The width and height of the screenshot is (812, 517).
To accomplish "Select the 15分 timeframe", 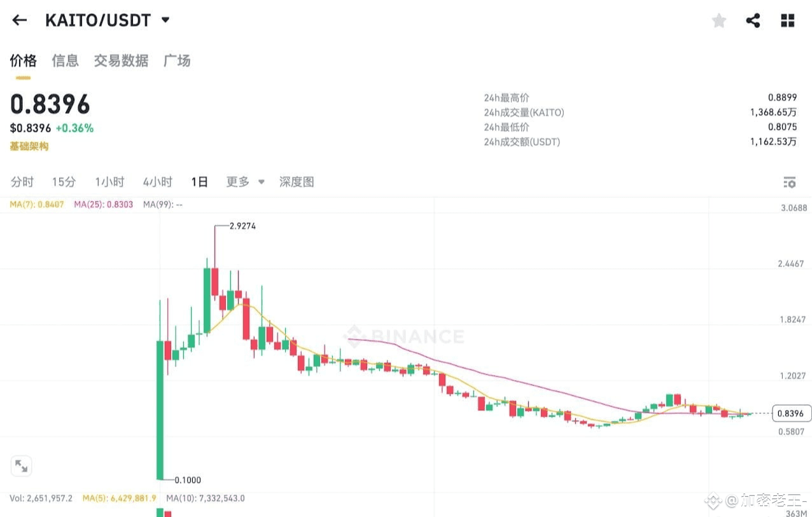I will click(64, 182).
